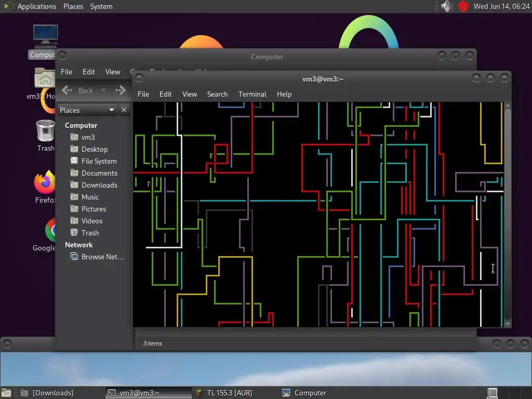The image size is (532, 399).
Task: Select Downloads in the Places list
Action: coord(99,185)
